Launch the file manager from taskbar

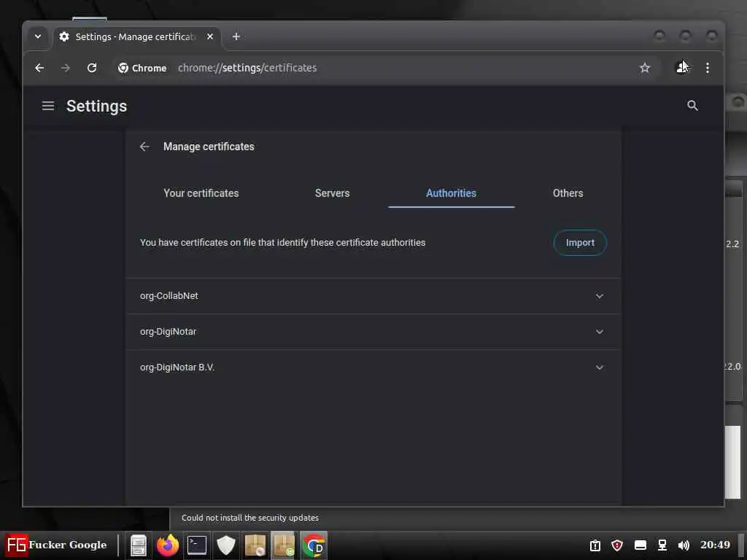(x=139, y=545)
